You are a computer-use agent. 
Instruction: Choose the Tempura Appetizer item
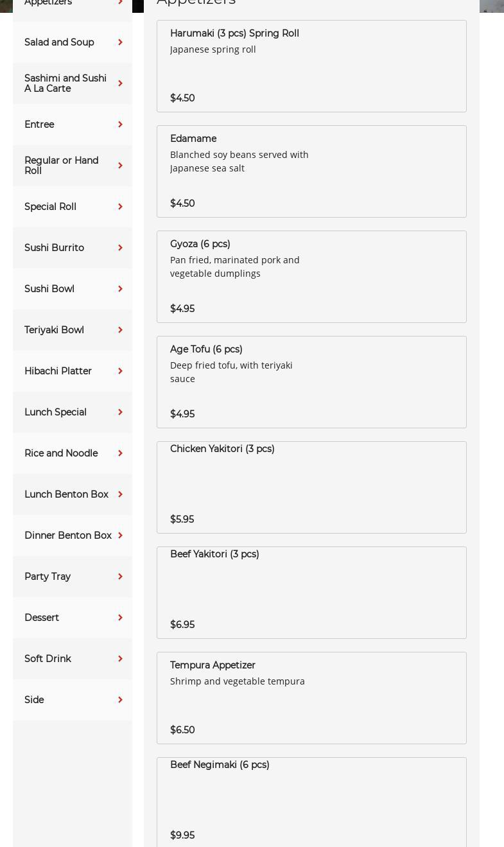pos(311,698)
